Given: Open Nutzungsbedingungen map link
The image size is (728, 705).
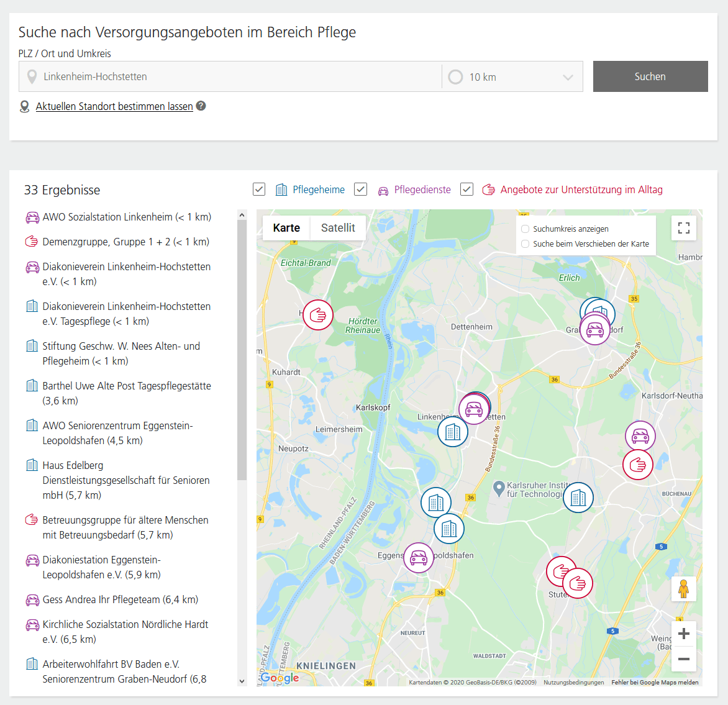Looking at the screenshot, I should pos(573,682).
